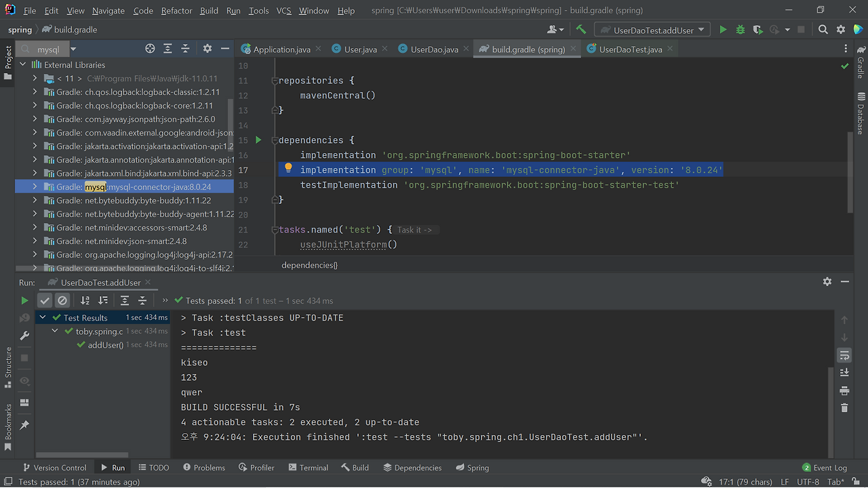
Task: Open the mysql search filter dropdown arrow
Action: pos(73,49)
